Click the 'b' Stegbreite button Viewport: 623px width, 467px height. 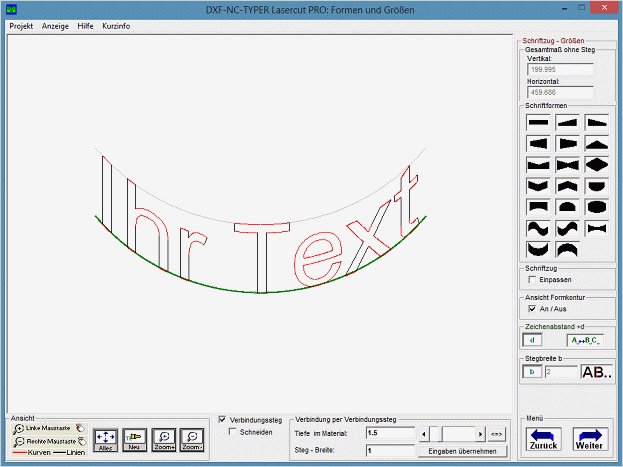click(532, 372)
